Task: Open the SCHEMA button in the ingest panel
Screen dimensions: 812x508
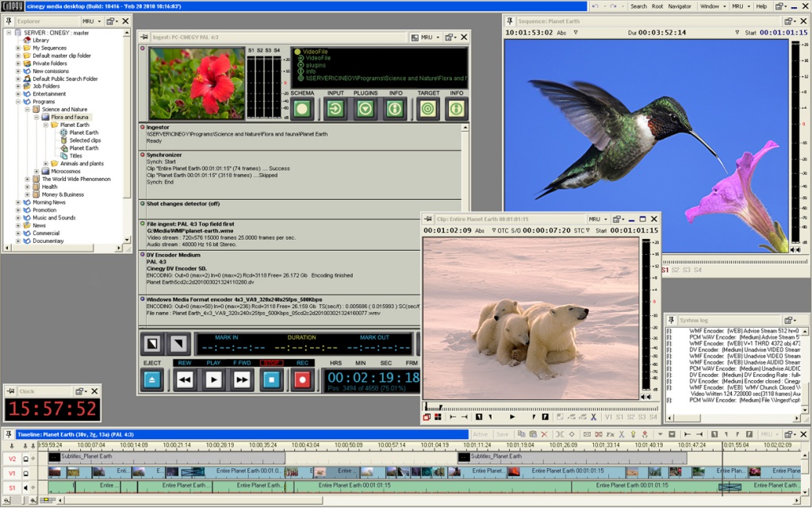Action: tap(302, 109)
